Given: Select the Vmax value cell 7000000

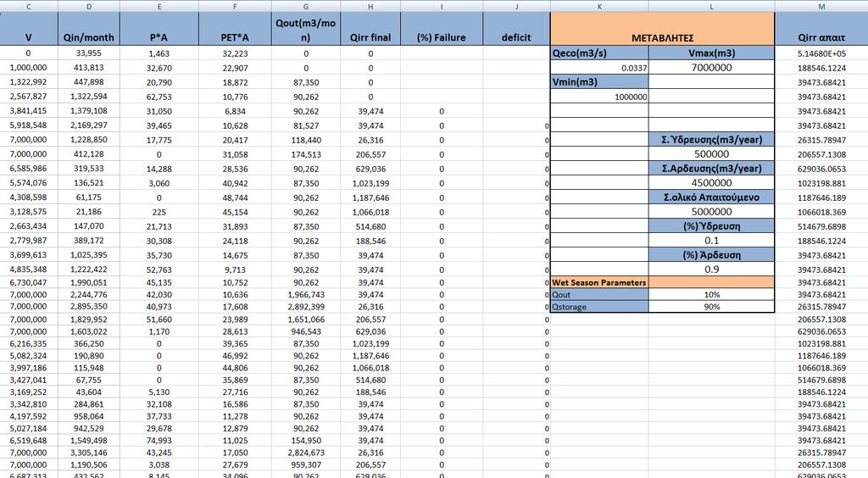Looking at the screenshot, I should 711,68.
